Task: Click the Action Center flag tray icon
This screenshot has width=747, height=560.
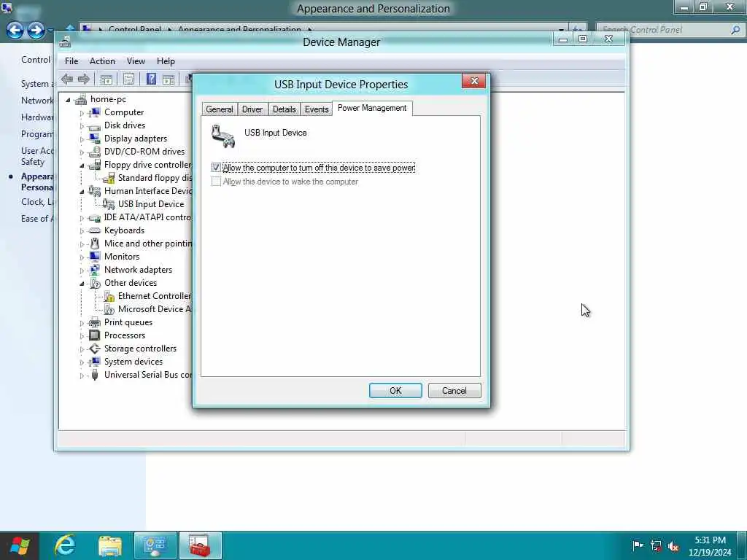Action: point(638,545)
